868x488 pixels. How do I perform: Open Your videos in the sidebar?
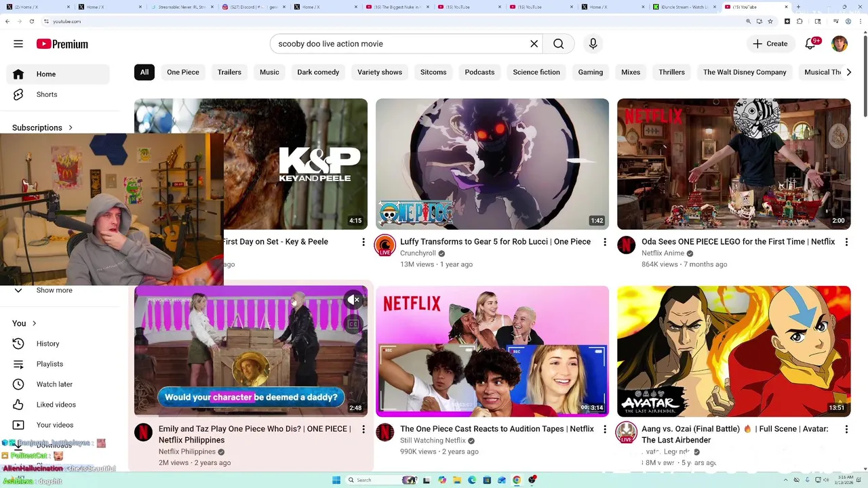click(x=58, y=425)
